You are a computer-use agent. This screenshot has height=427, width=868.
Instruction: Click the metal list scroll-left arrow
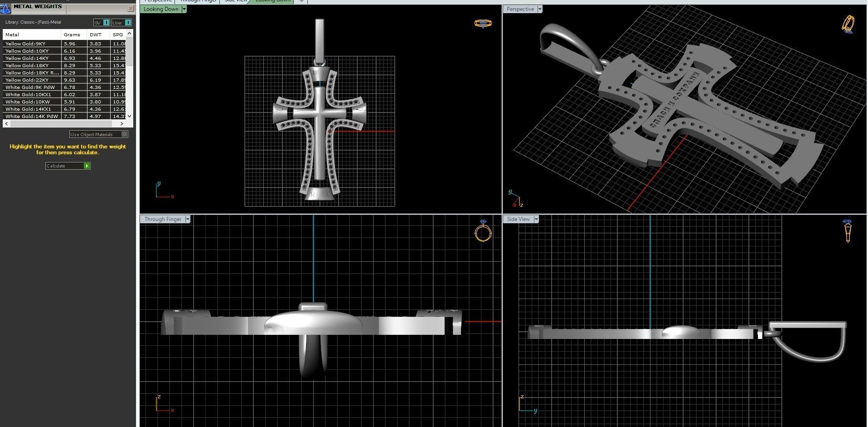coord(6,123)
